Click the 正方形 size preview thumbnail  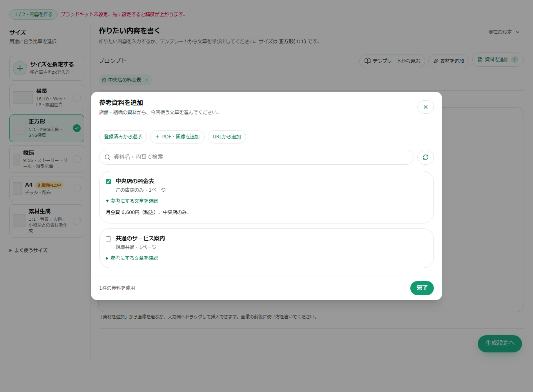tap(19, 128)
